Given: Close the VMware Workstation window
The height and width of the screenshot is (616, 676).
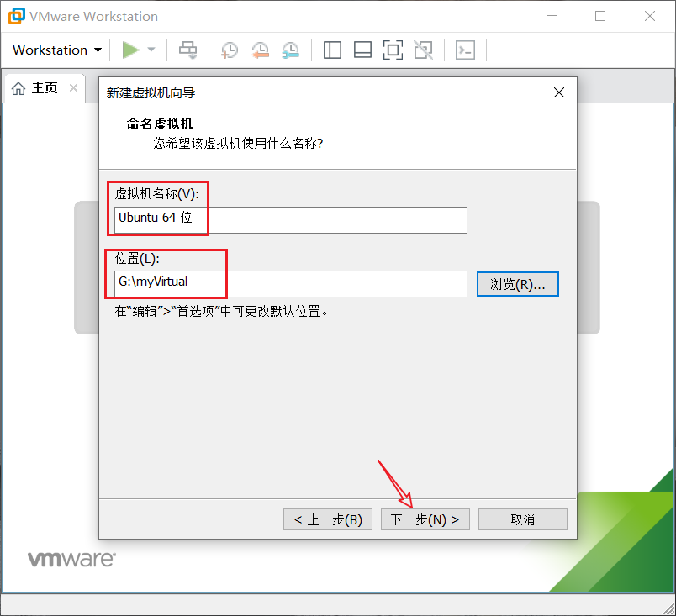Looking at the screenshot, I should pyautogui.click(x=650, y=16).
